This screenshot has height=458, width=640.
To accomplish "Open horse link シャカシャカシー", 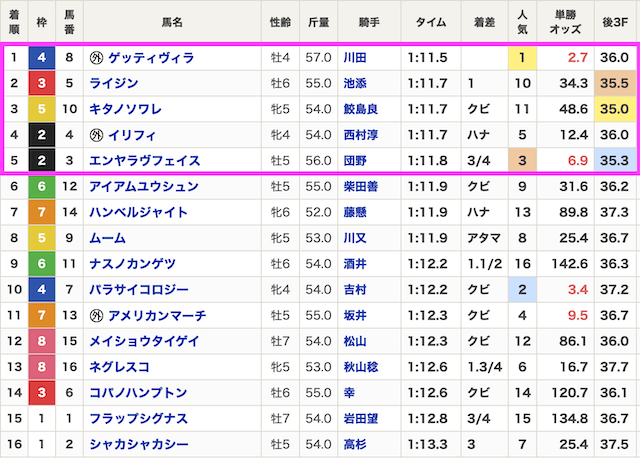I will pyautogui.click(x=139, y=444).
